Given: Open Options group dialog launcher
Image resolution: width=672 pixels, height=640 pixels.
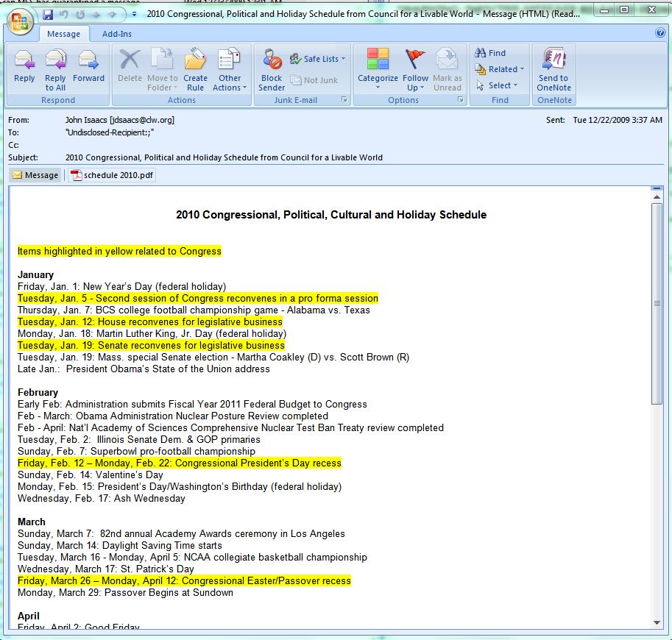Looking at the screenshot, I should (460, 99).
